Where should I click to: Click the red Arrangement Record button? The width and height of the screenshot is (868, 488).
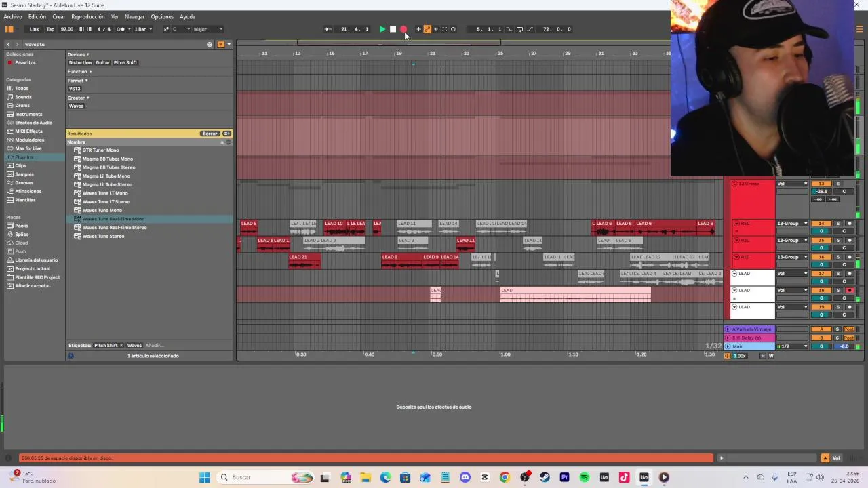403,29
